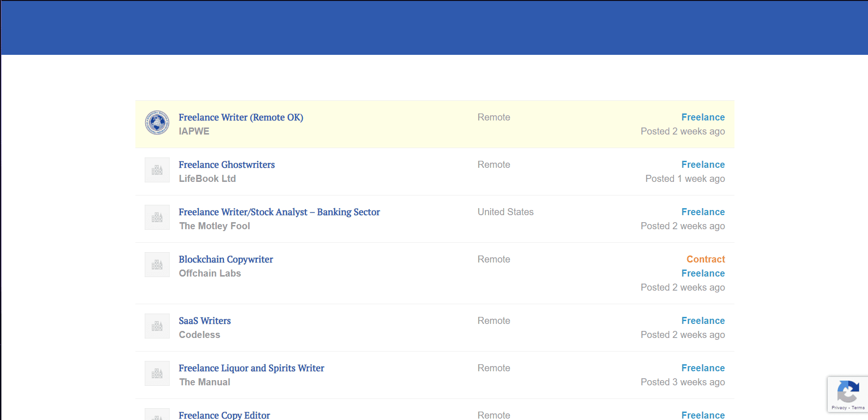
Task: Click the United States location text
Action: click(x=505, y=212)
